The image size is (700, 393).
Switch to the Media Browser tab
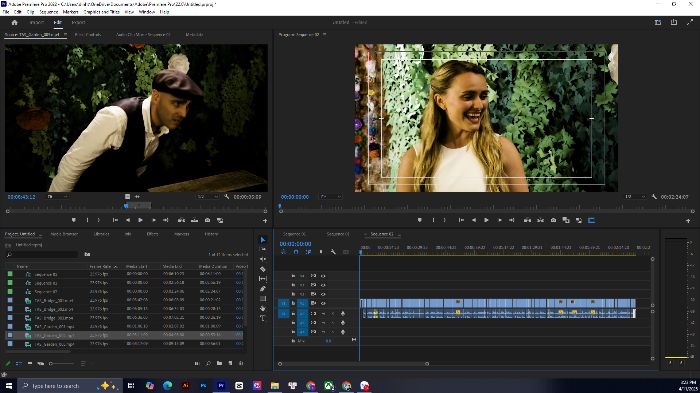point(64,234)
